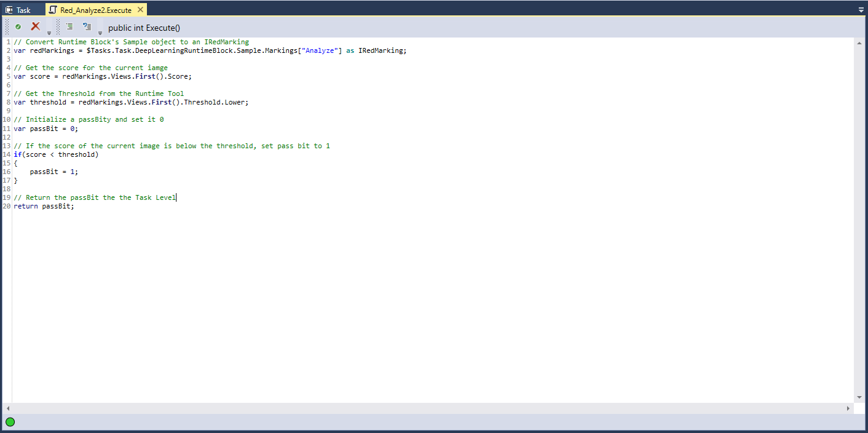Image resolution: width=868 pixels, height=433 pixels.
Task: Click the green checkmark accept script icon
Action: click(x=18, y=26)
